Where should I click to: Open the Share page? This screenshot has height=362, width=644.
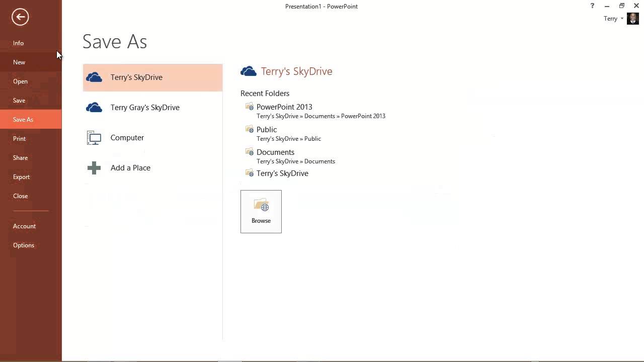31,158
